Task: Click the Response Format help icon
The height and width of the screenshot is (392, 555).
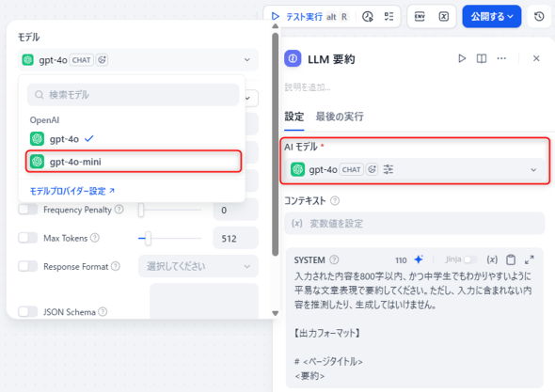Action: coord(116,266)
